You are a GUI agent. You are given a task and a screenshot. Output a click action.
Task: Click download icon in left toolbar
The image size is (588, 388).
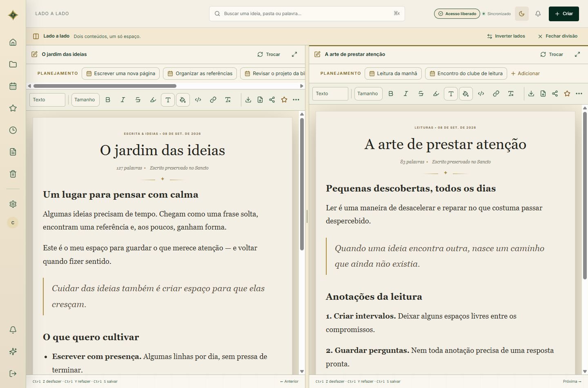[248, 100]
